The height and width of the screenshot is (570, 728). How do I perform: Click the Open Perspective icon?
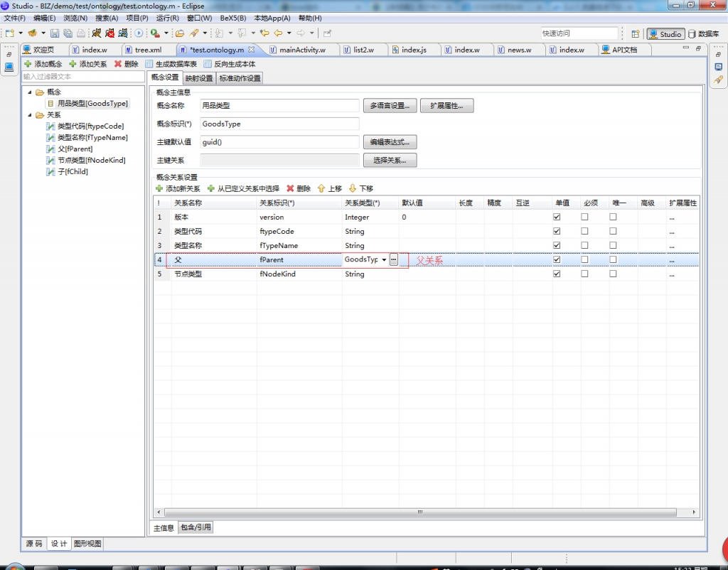(x=635, y=34)
